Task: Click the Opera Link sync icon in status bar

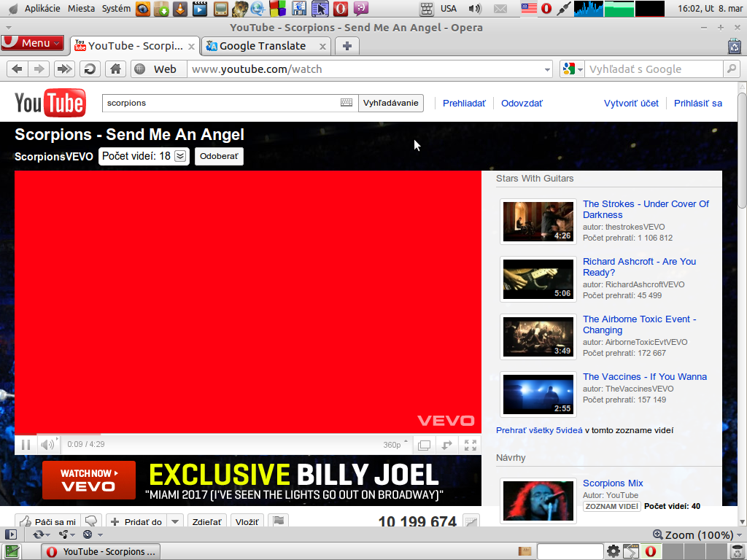Action: point(39,534)
